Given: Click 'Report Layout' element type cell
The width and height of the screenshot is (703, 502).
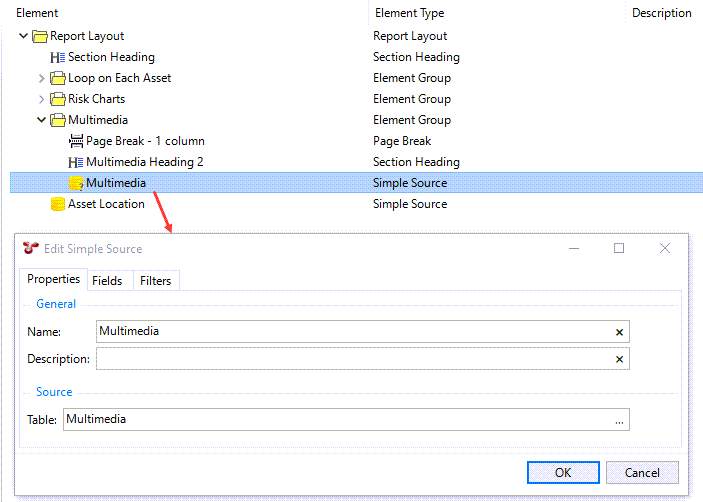Looking at the screenshot, I should [410, 36].
